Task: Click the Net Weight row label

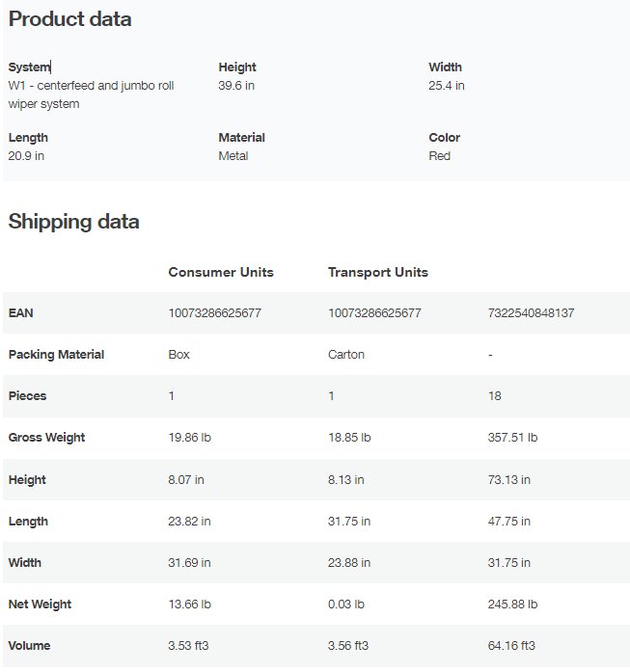Action: (x=40, y=605)
